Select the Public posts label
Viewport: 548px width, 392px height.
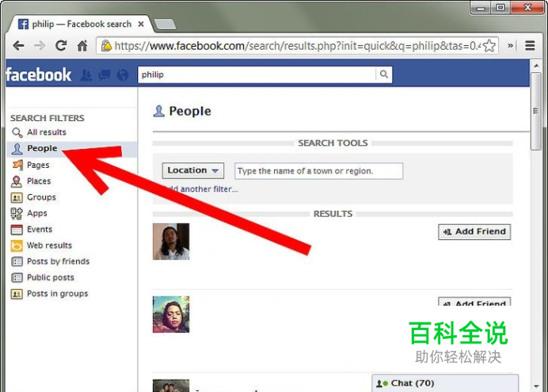[51, 277]
